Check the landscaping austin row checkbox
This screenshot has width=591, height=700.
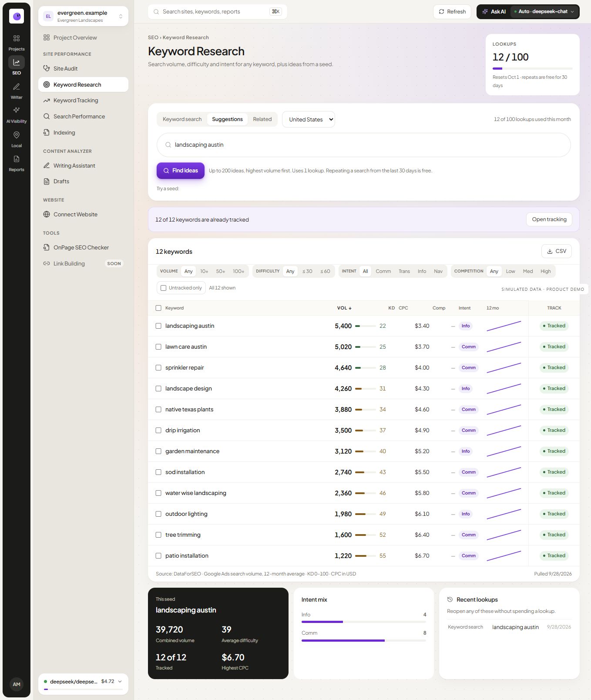(x=158, y=326)
